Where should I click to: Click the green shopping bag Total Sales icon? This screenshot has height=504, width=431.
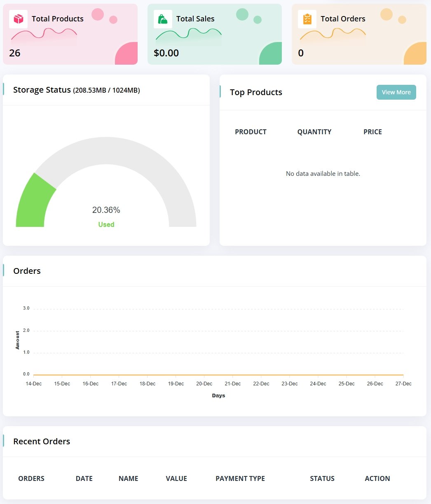pyautogui.click(x=163, y=19)
